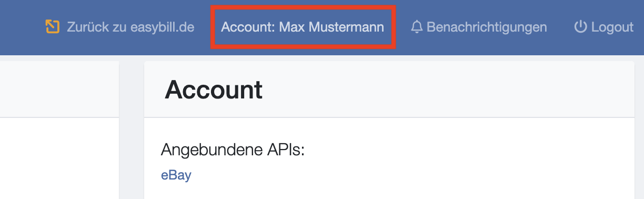
Task: Click the orange back-arrow icon
Action: point(52,26)
